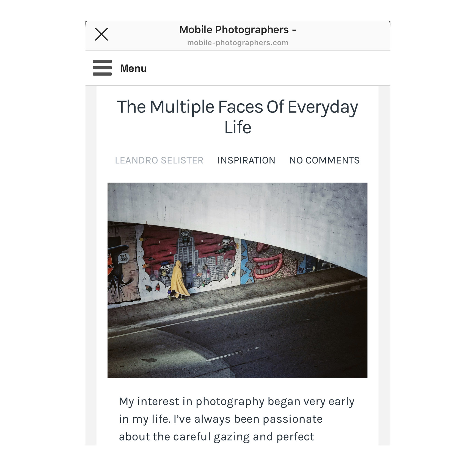The image size is (476, 476).
Task: Tap the word Life in the headline
Action: coord(238,127)
